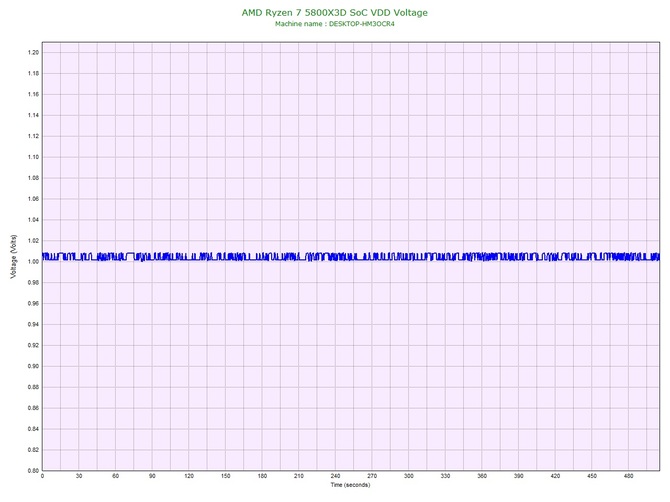670x502 pixels.
Task: Click the 1.04 y-axis tick label
Action: tap(33, 220)
